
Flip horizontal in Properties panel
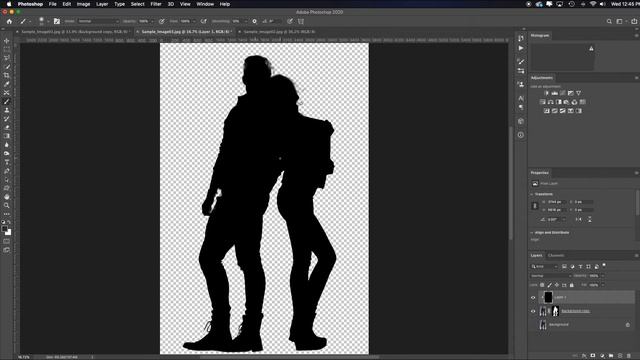pyautogui.click(x=578, y=220)
